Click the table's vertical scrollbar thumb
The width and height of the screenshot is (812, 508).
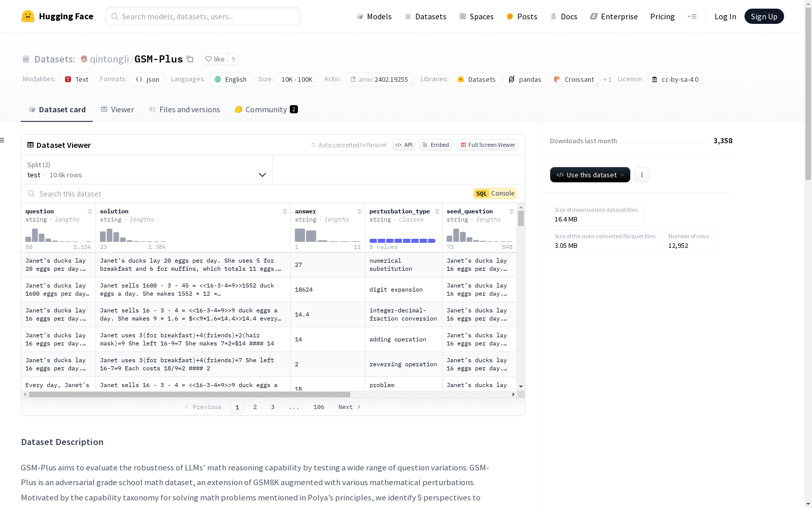coord(521,218)
